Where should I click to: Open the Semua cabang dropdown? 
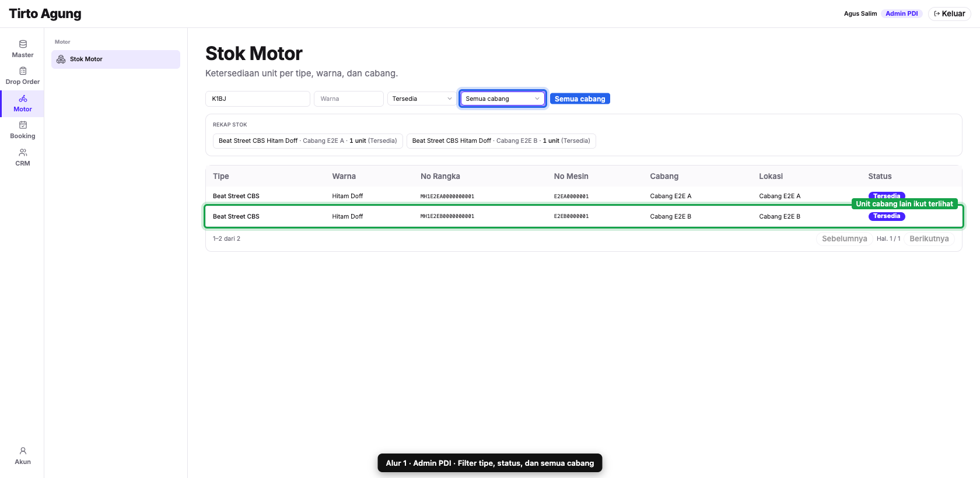[x=502, y=99]
